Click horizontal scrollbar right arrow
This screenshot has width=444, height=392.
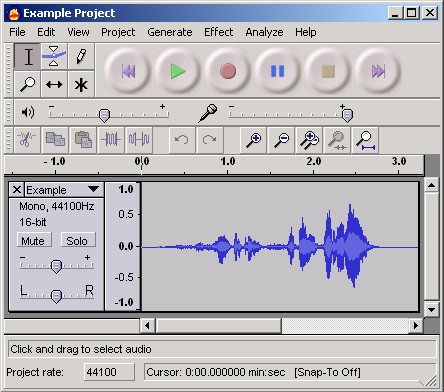click(416, 325)
